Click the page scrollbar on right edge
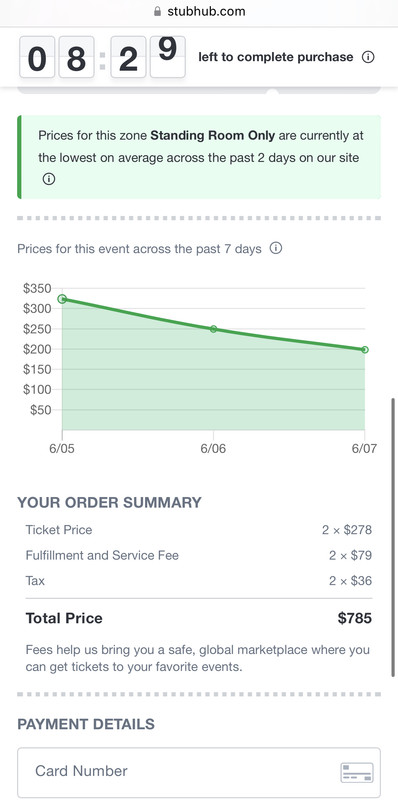398x800 pixels. (x=393, y=537)
